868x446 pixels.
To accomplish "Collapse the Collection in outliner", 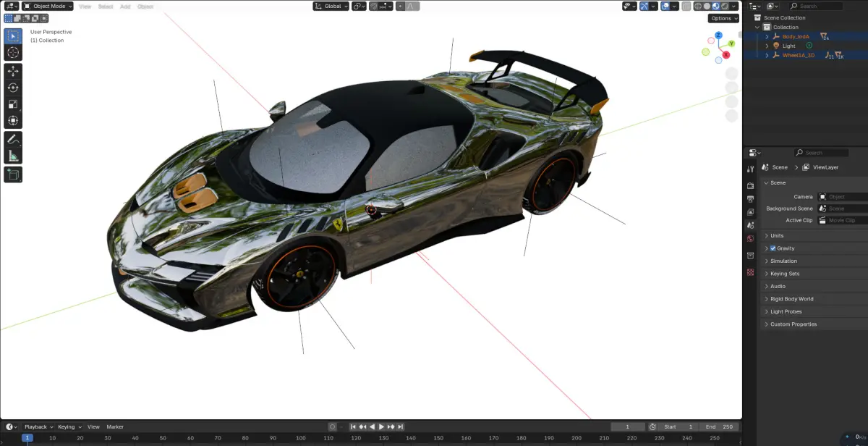I will click(759, 27).
